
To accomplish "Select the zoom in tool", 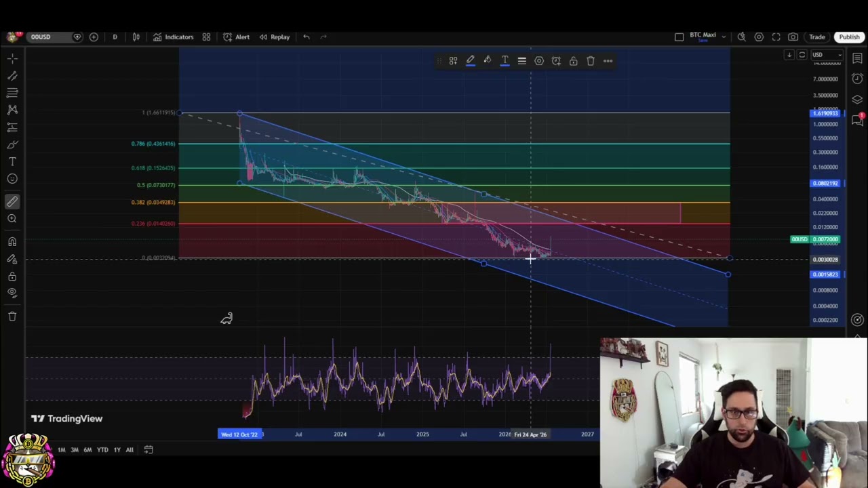I will point(12,218).
